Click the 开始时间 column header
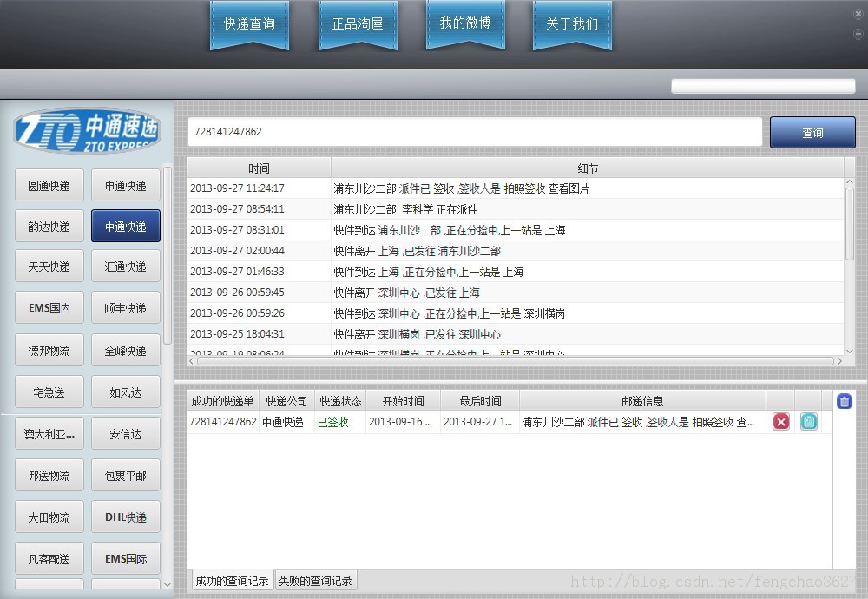The width and height of the screenshot is (868, 599). pos(403,401)
